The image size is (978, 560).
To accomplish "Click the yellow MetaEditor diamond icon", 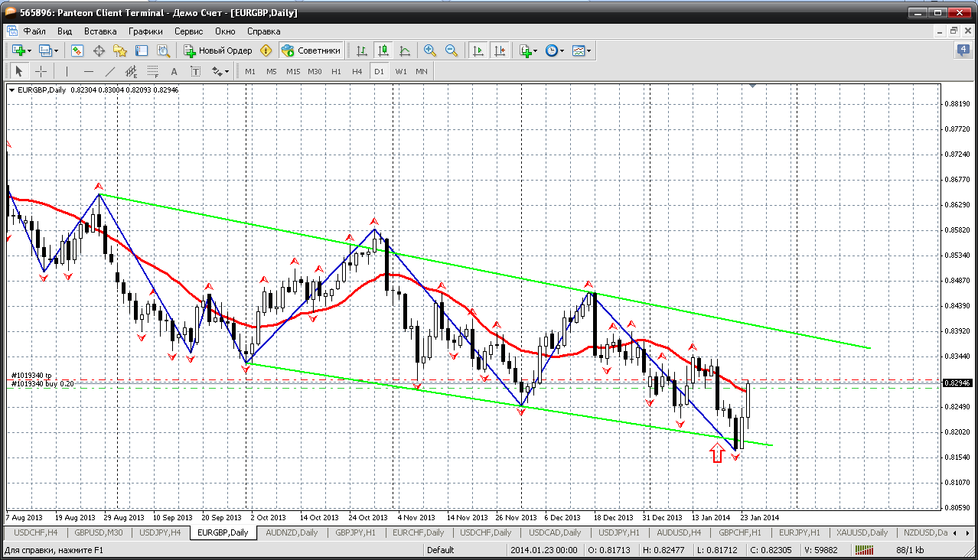I will click(x=266, y=50).
